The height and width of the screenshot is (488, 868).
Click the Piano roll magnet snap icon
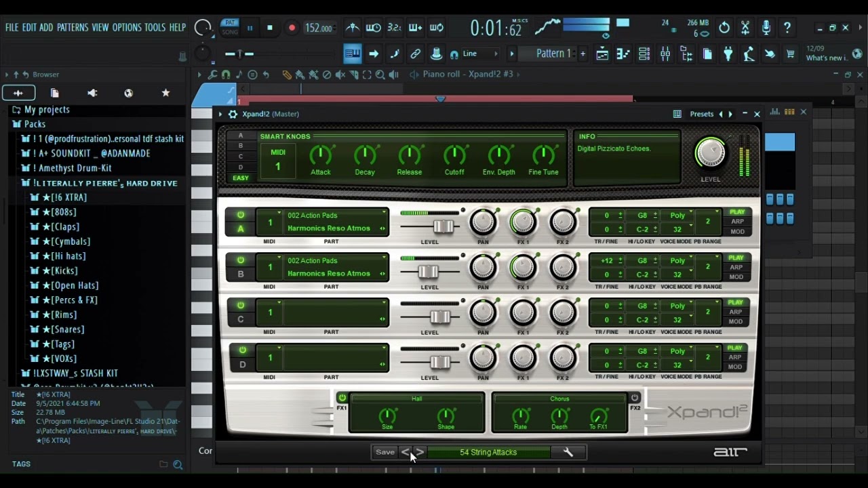tap(225, 75)
